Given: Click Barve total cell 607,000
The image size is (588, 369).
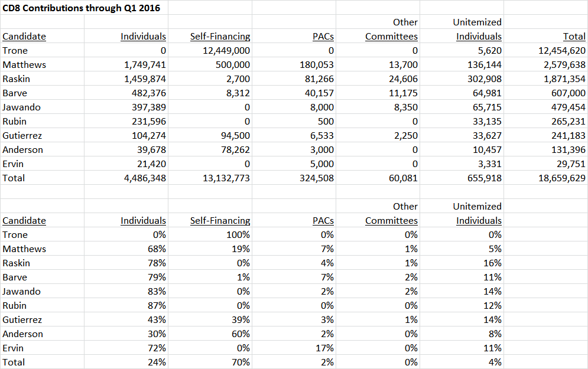Looking at the screenshot, I should coord(568,93).
